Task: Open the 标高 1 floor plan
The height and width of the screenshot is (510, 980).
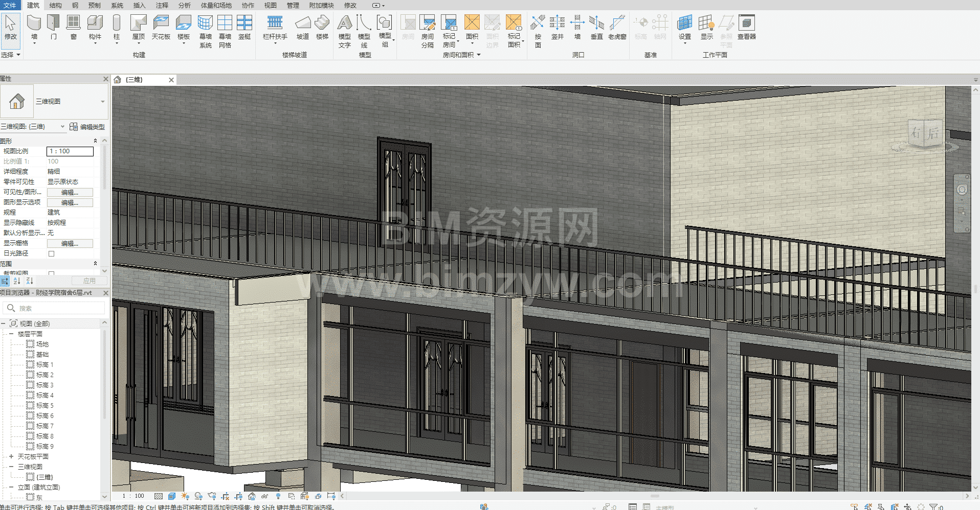Action: point(44,364)
